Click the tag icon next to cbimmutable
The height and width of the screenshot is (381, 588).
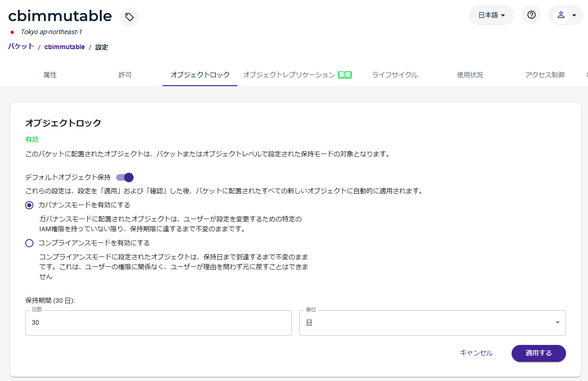click(129, 17)
